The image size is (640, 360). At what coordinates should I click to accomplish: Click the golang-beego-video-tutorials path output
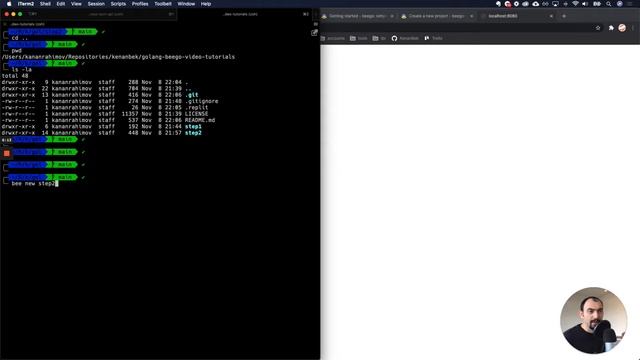click(x=118, y=57)
